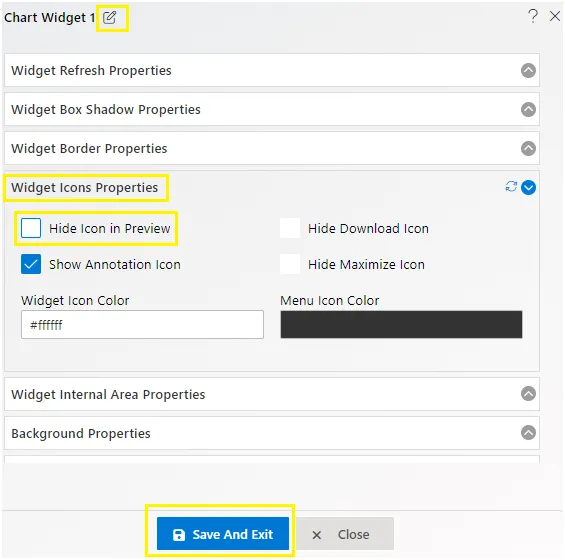Viewport: 565px width, 560px height.
Task: Enable the Hide Icon in Preview checkbox
Action: click(31, 228)
